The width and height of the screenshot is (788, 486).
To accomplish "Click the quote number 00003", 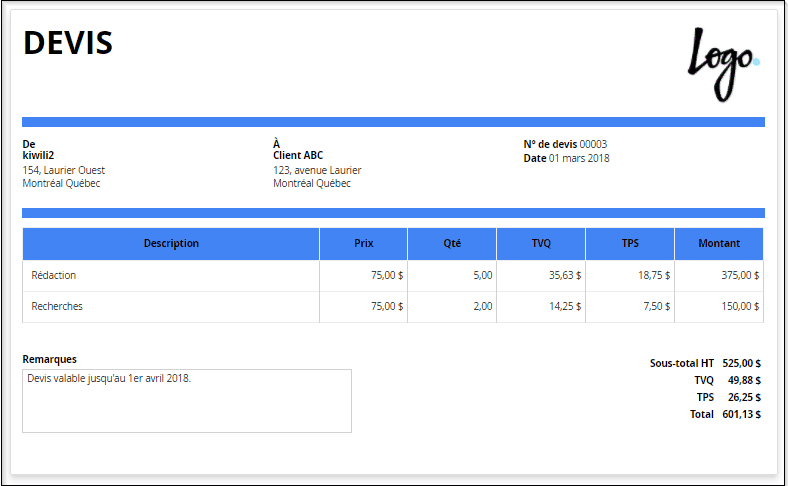I will (x=593, y=144).
